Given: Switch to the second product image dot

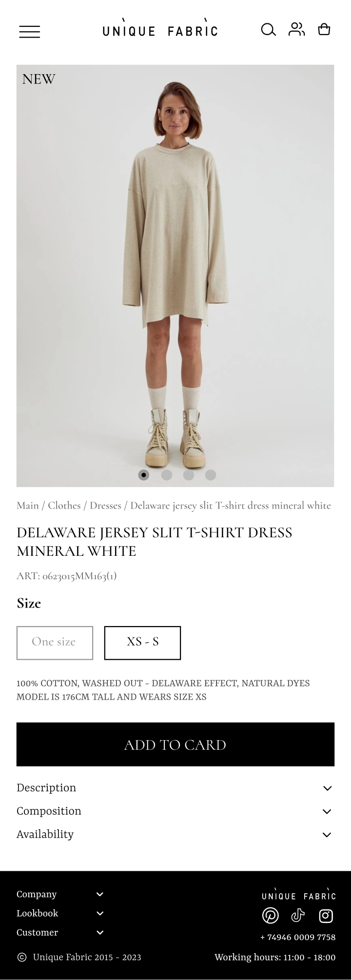Looking at the screenshot, I should (167, 475).
